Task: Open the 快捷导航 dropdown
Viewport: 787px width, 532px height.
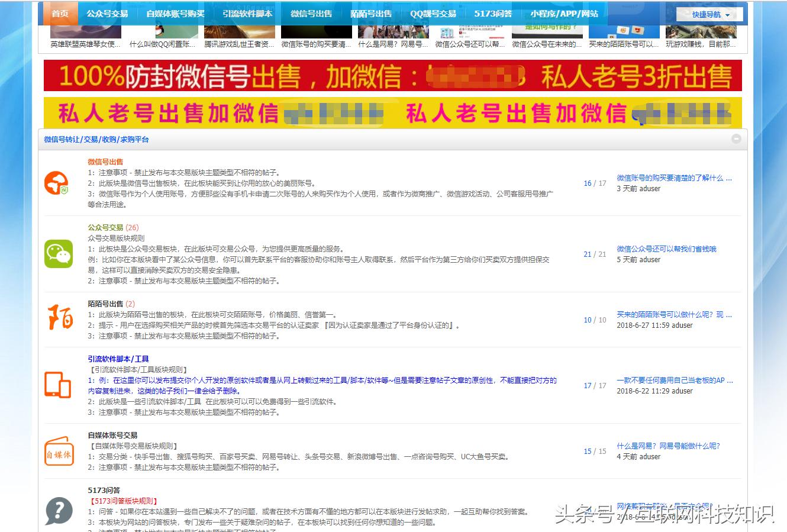Action: click(x=708, y=14)
